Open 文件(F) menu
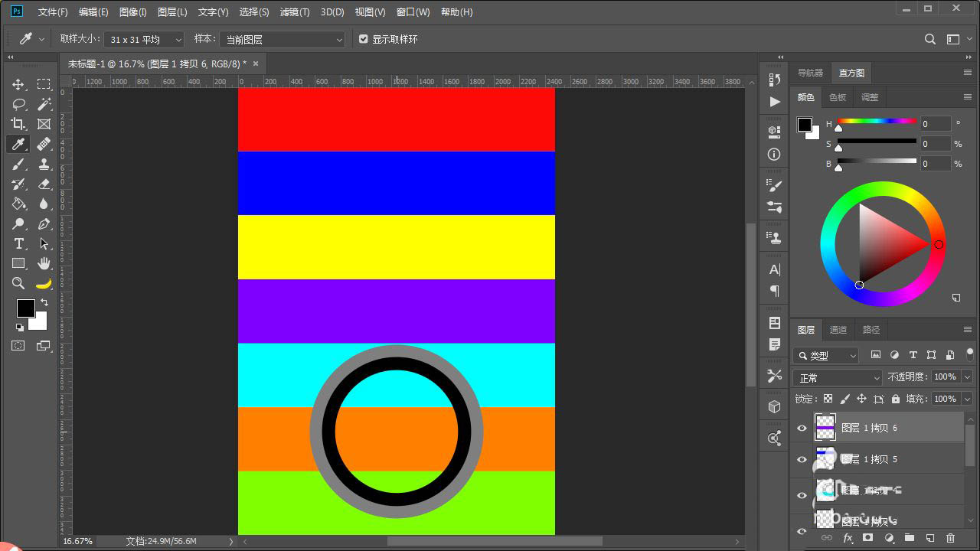980x551 pixels. pos(53,12)
